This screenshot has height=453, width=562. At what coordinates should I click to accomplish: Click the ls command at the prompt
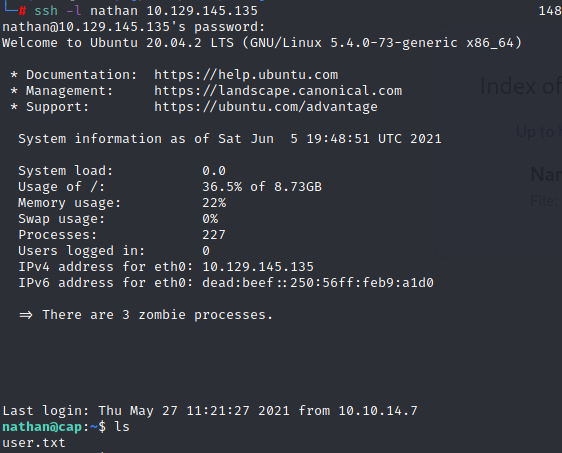[122, 427]
